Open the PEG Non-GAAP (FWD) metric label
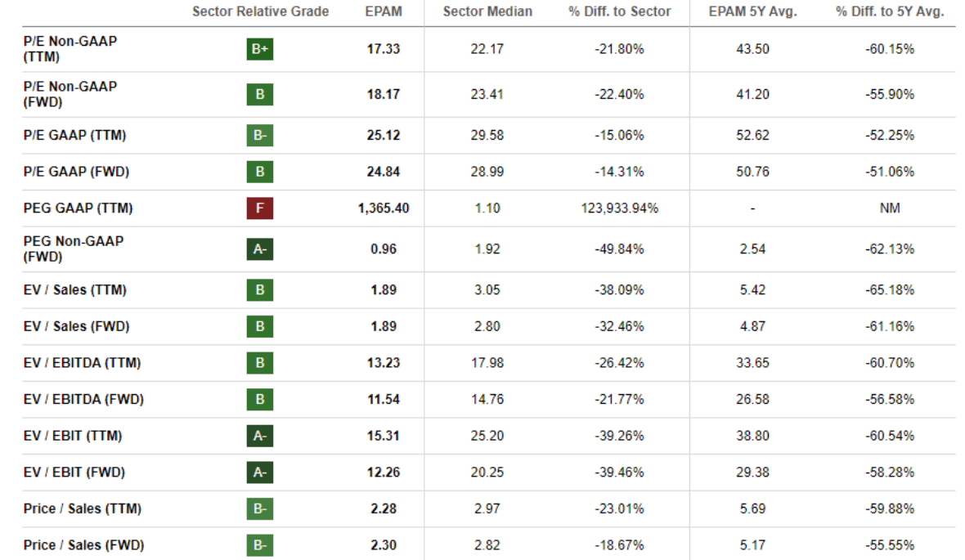The height and width of the screenshot is (560, 965). click(74, 249)
